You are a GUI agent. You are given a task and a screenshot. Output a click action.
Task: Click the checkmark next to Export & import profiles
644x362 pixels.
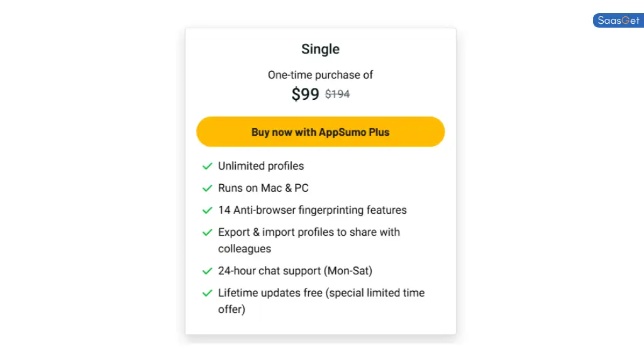208,232
